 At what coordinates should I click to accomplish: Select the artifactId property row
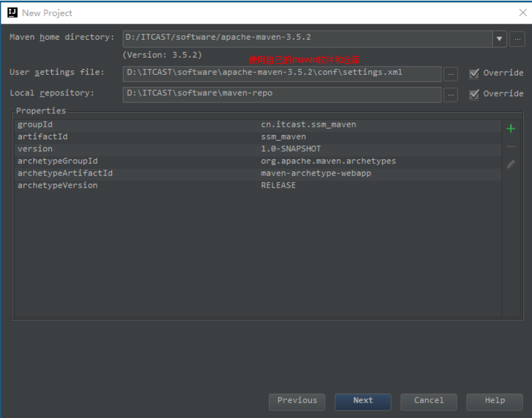(x=258, y=137)
